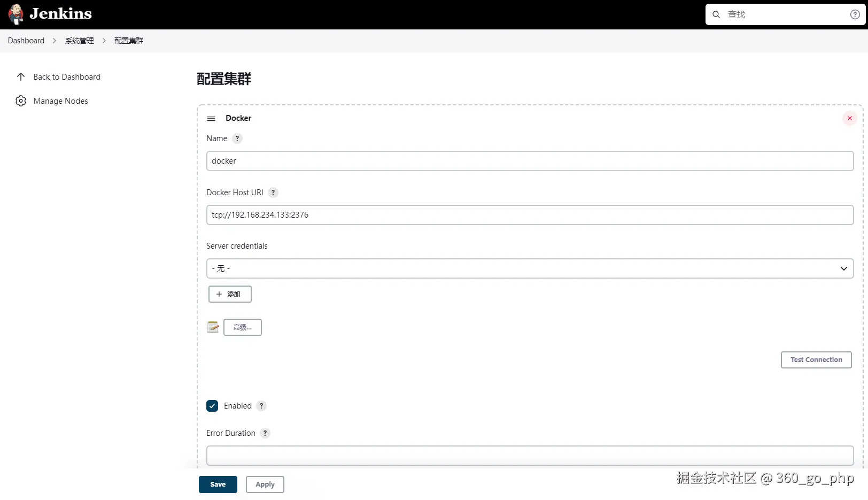Expand the chevron after the 系统管理 breadcrumb
868x500 pixels.
coord(104,41)
